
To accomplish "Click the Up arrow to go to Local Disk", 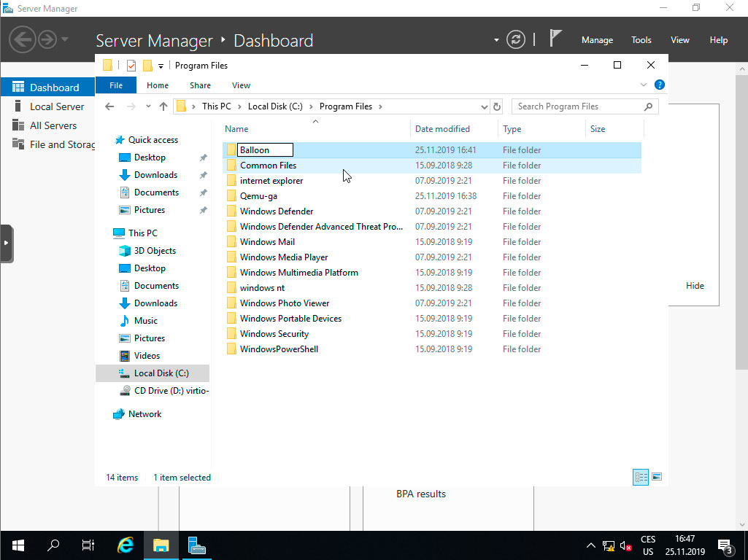I will [x=163, y=106].
